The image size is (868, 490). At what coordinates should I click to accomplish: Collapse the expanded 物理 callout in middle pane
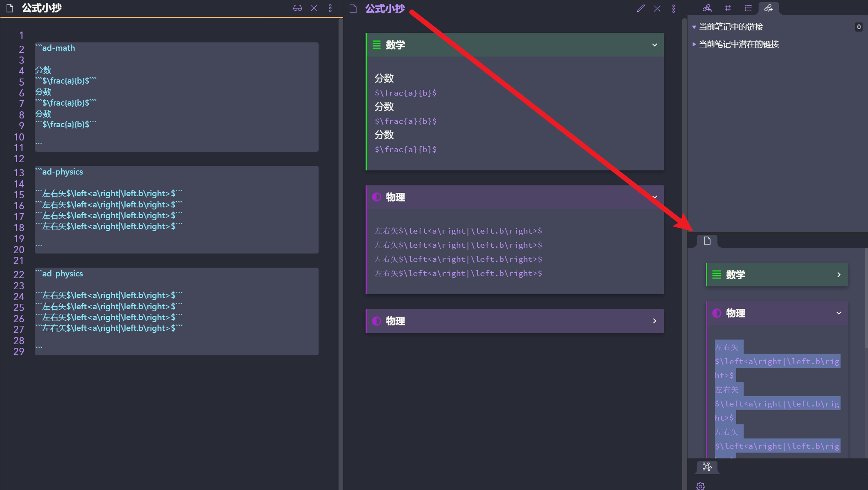[655, 197]
